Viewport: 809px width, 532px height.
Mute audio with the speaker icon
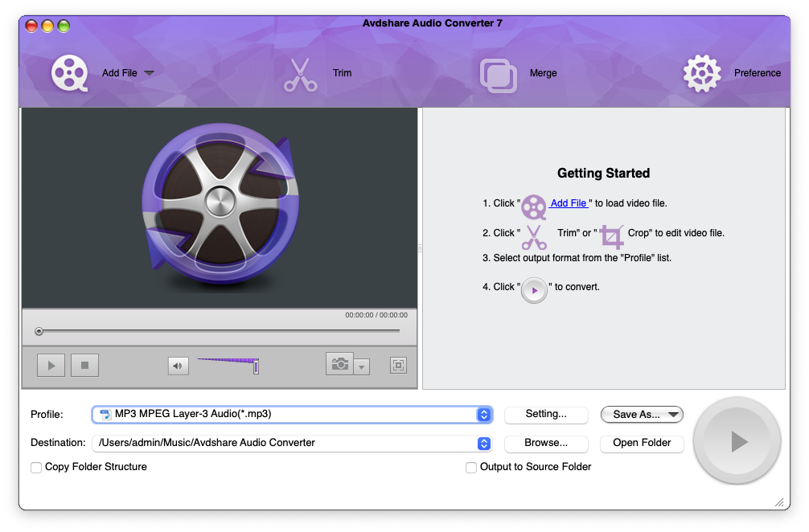point(178,366)
